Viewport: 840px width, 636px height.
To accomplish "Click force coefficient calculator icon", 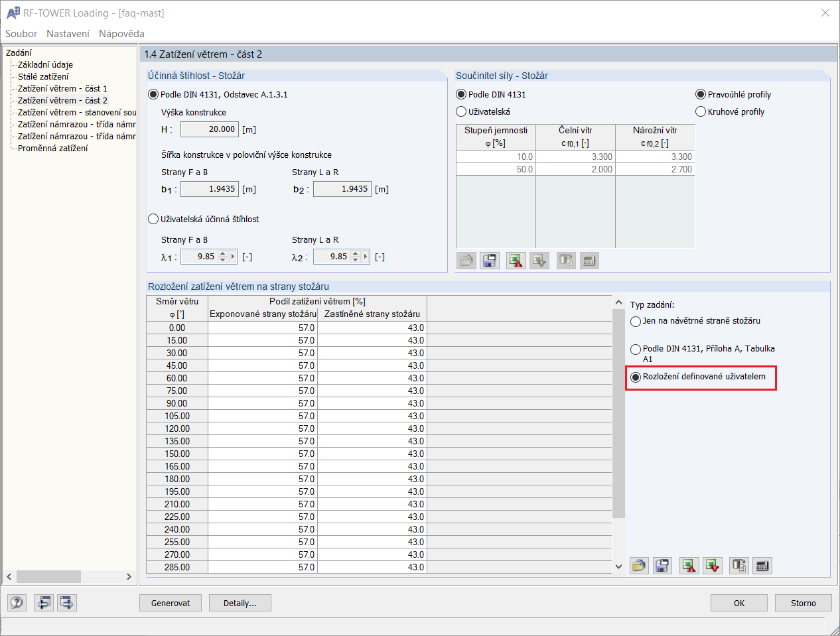I will pyautogui.click(x=589, y=261).
